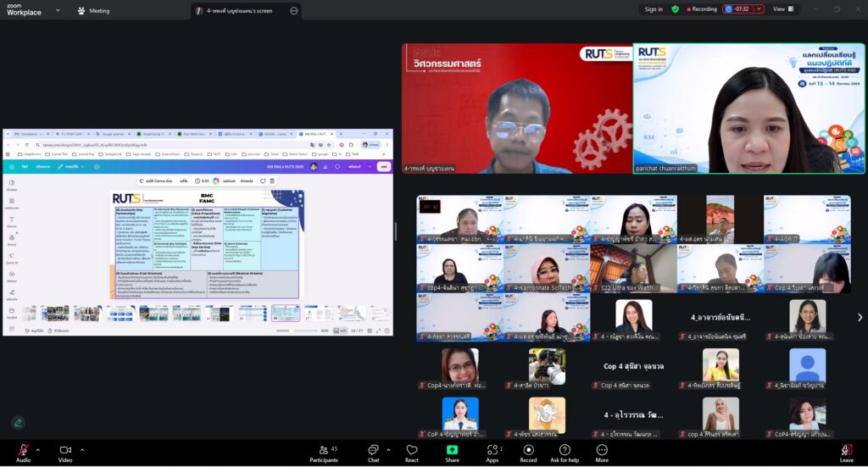
Task: Click the BMC FAMC slide title
Action: (x=207, y=198)
